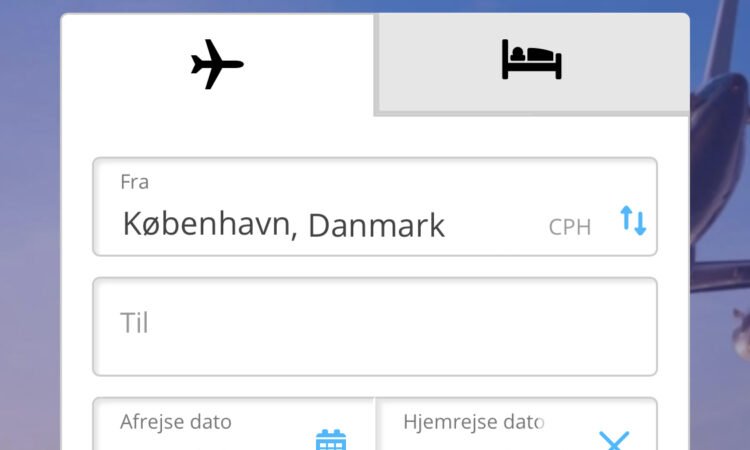Viewport: 750px width, 450px height.
Task: Click the black airplane icon
Action: point(218,65)
